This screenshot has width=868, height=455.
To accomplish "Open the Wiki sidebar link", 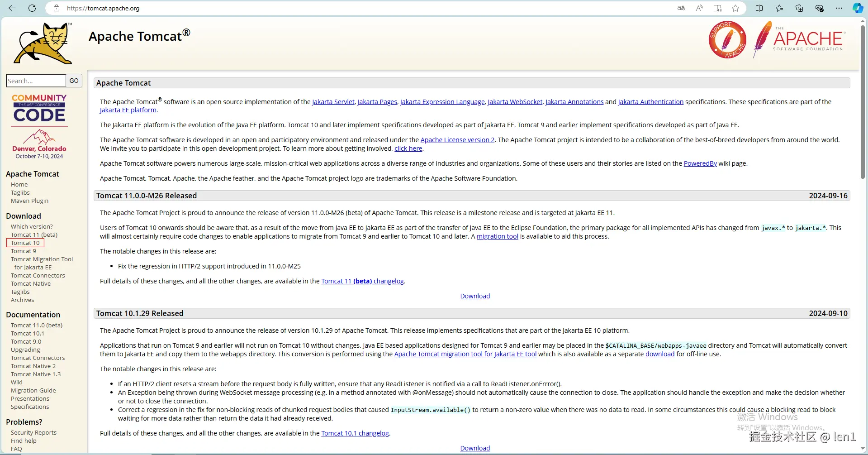I will (17, 382).
